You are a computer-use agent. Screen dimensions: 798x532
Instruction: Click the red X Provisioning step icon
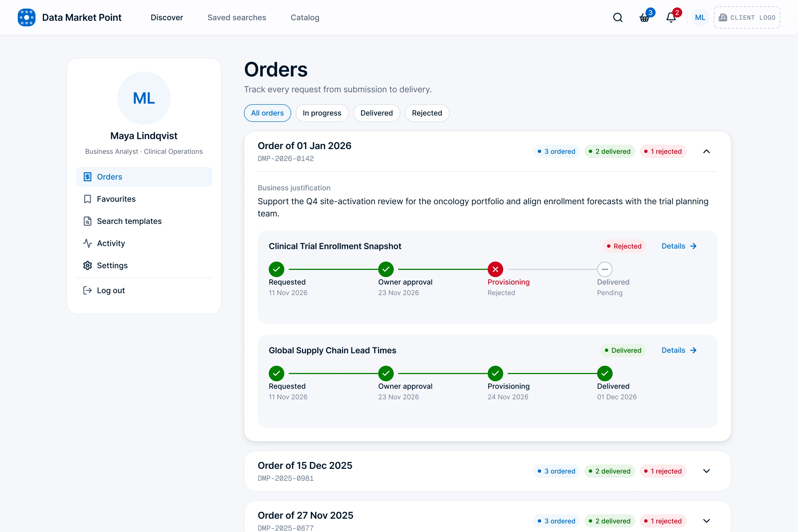click(x=495, y=269)
